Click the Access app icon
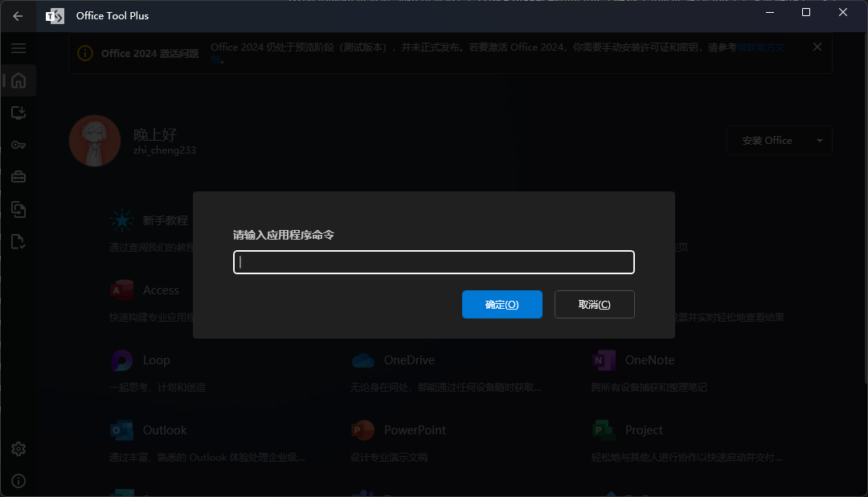Screen dimensions: 868x497 point(122,290)
